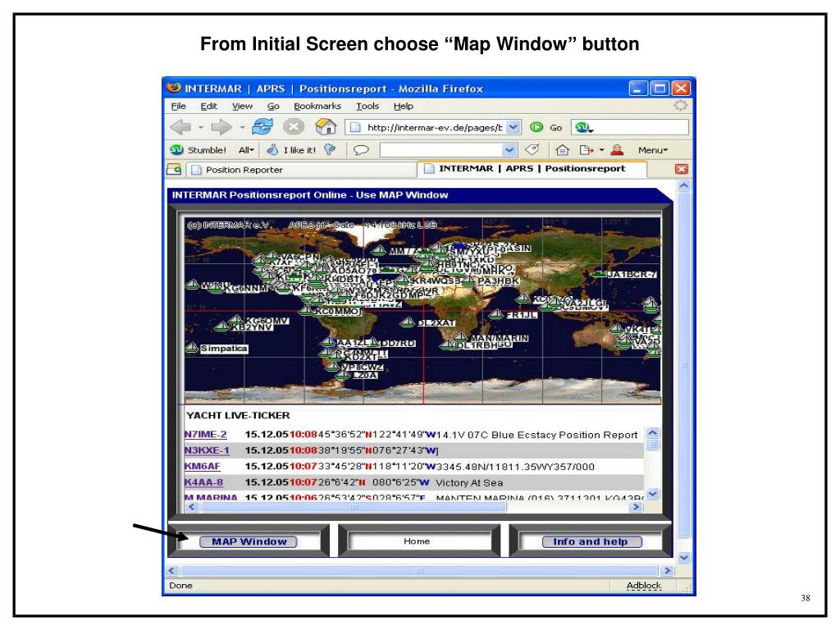
Task: Open the send page dropdown arrow
Action: [x=601, y=150]
